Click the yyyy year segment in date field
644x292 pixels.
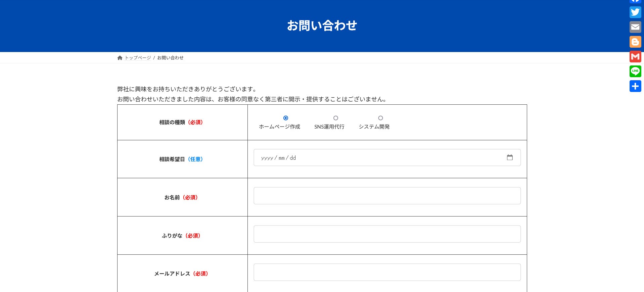267,158
